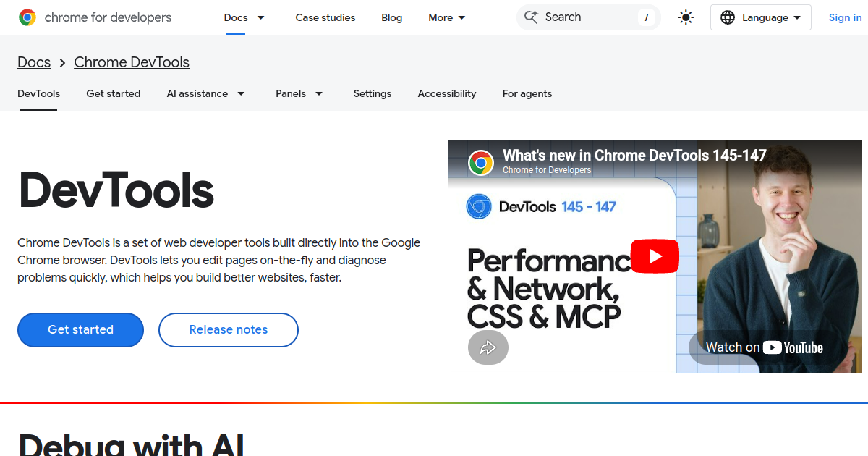Screen dimensions: 868x456
Task: Click the Chrome for Developers logo
Action: [95, 17]
